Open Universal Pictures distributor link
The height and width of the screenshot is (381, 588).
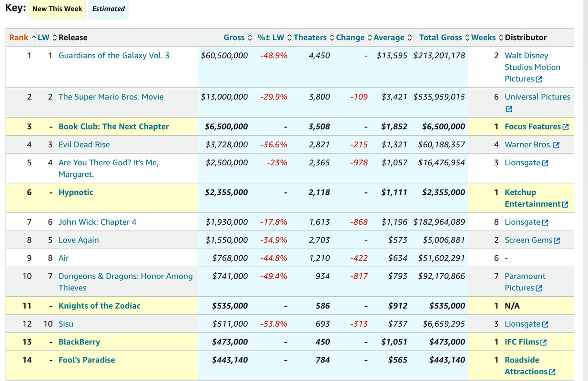tap(537, 97)
